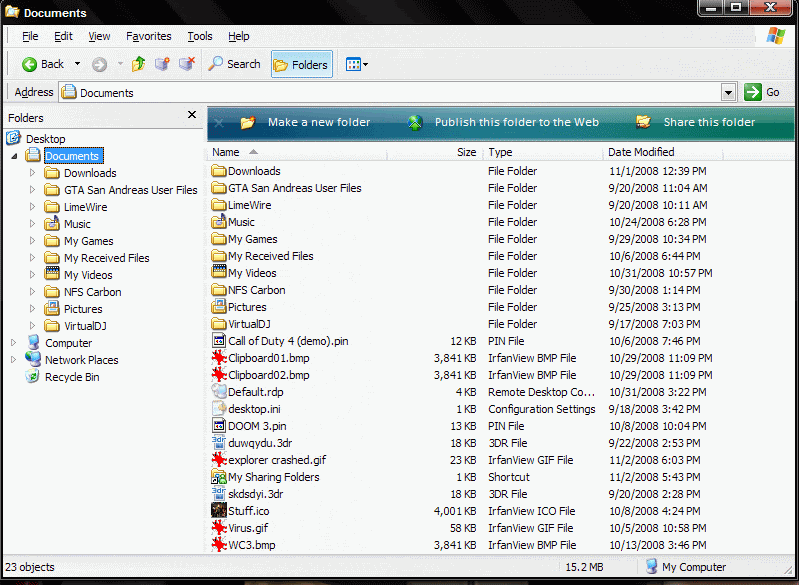Expand the Downloads tree node

(32, 173)
